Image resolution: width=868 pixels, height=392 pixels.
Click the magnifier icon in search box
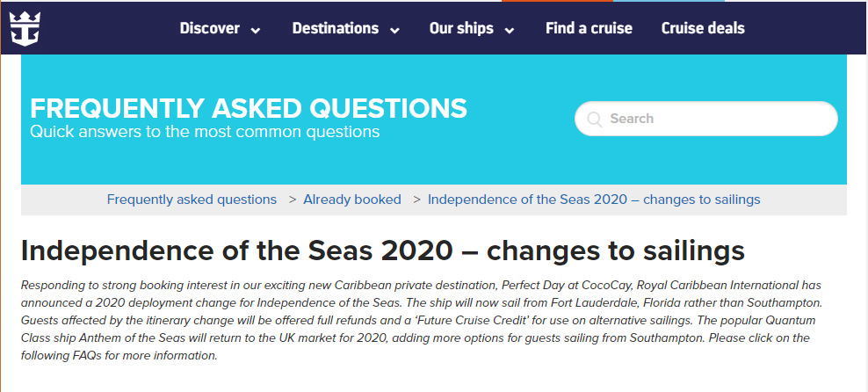595,119
